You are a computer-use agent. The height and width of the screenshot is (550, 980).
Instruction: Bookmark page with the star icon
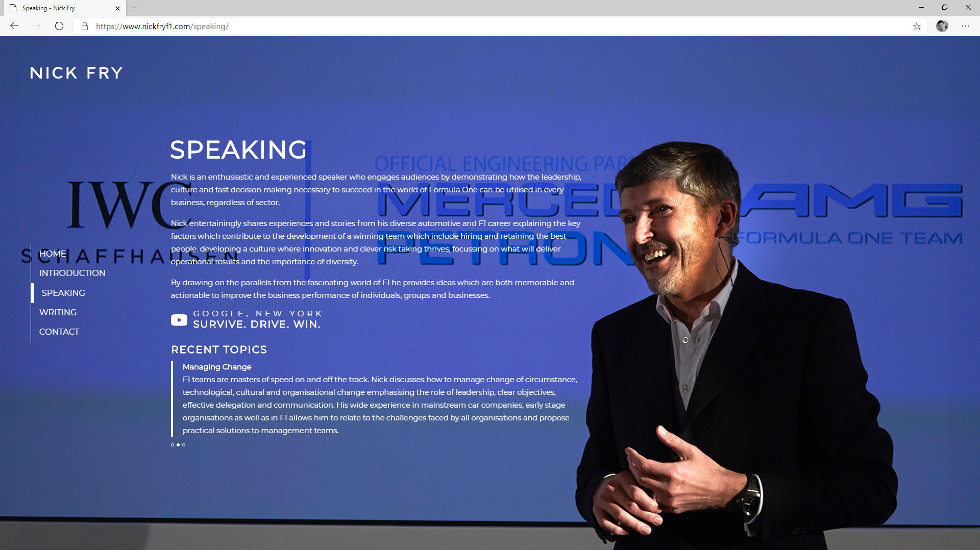[x=917, y=26]
